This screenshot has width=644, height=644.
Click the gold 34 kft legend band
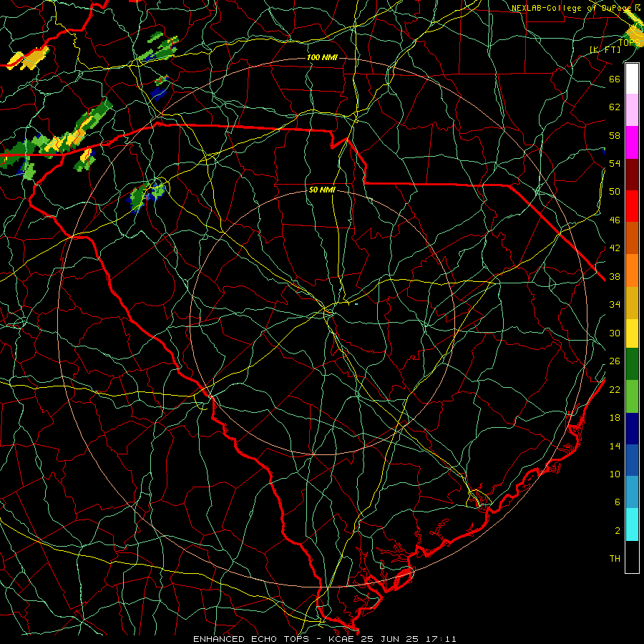tap(632, 303)
